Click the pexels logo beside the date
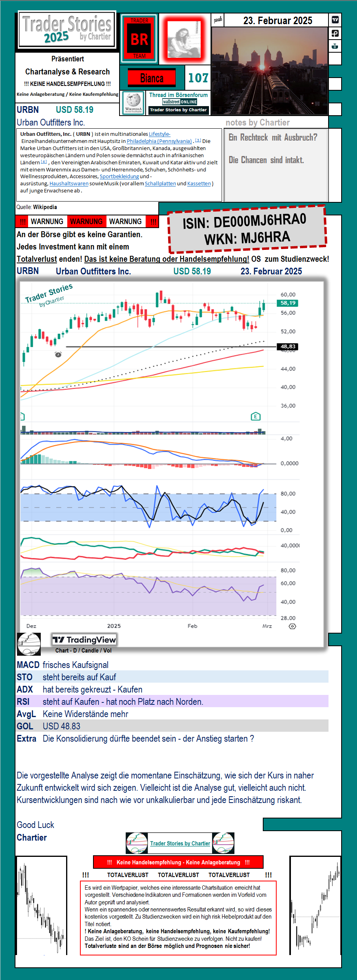Image resolution: width=357 pixels, height=980 pixels. (218, 20)
